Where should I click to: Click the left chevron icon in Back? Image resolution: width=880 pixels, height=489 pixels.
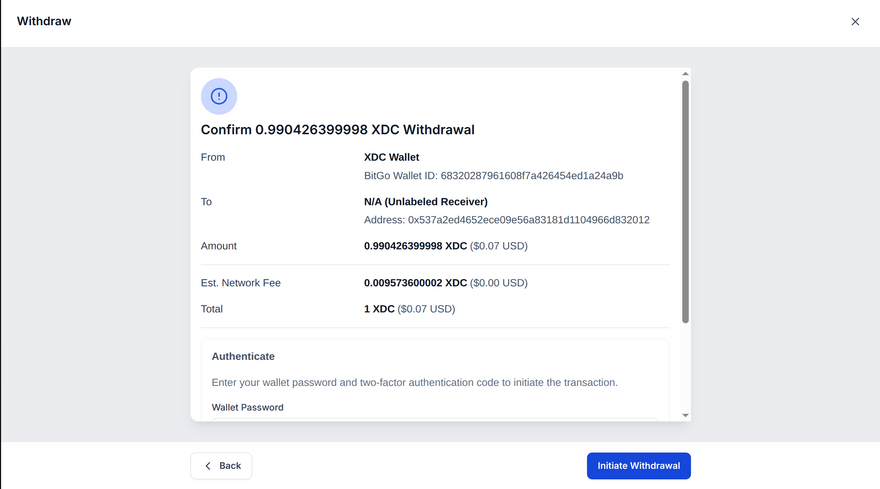[208, 466]
